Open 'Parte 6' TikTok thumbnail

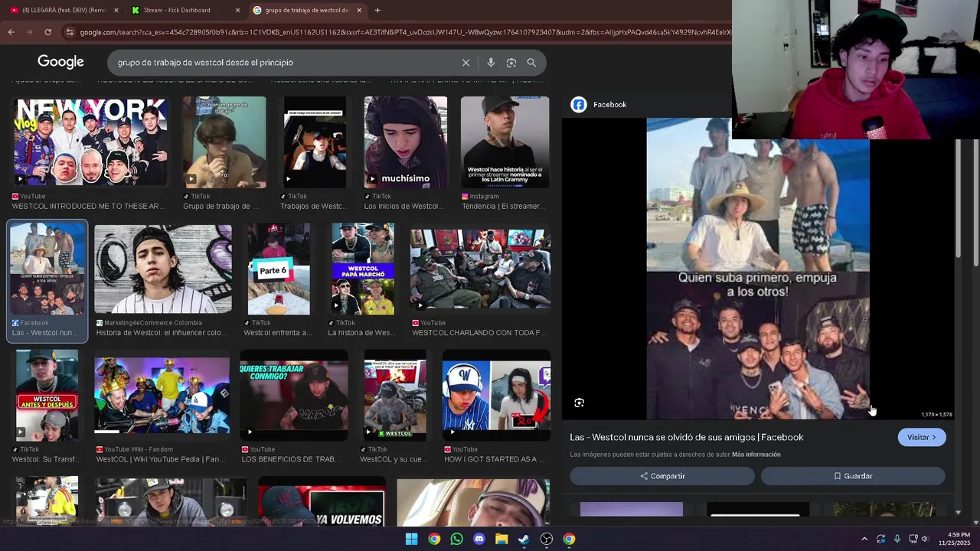(279, 269)
